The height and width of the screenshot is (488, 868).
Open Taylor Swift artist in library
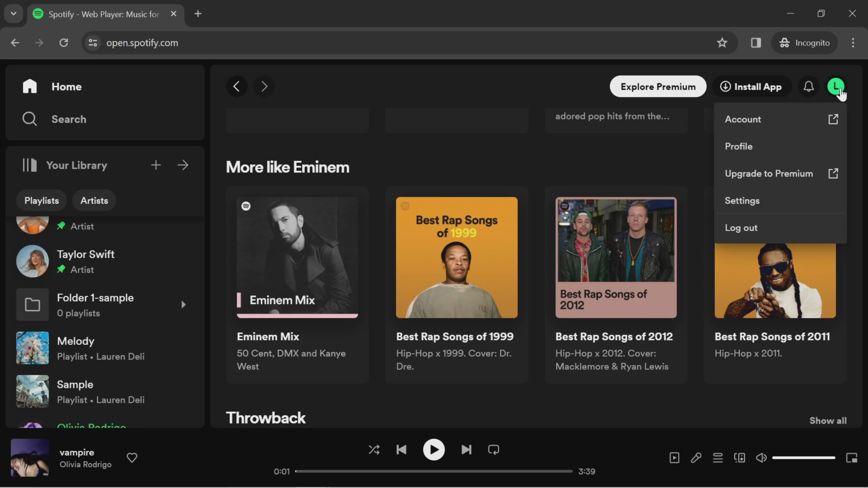point(104,261)
